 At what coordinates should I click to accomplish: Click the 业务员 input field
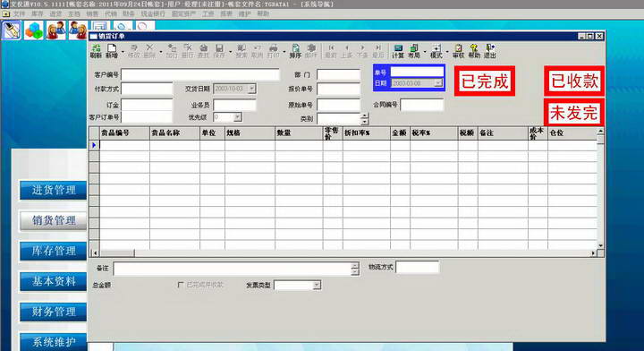[x=234, y=105]
